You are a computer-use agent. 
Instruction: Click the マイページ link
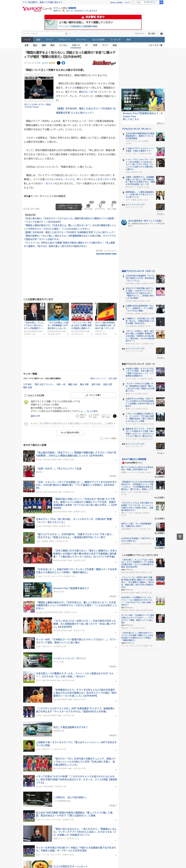[139, 34]
